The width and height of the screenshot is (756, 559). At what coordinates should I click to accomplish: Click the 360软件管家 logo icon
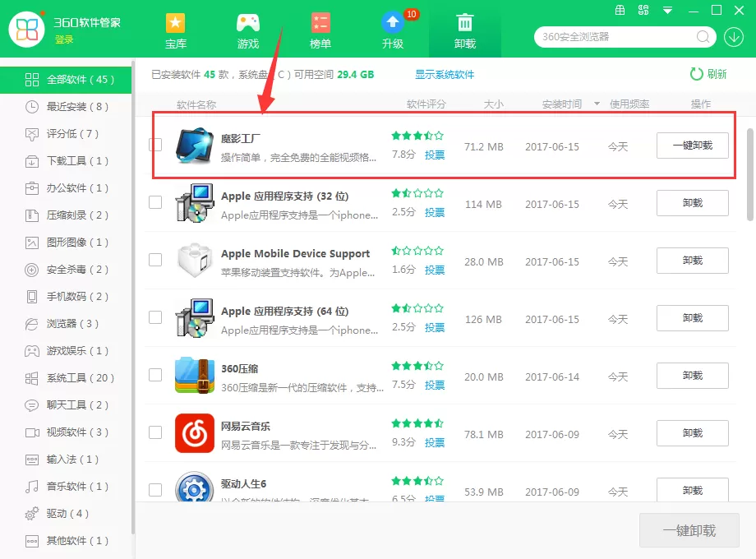pos(26,30)
